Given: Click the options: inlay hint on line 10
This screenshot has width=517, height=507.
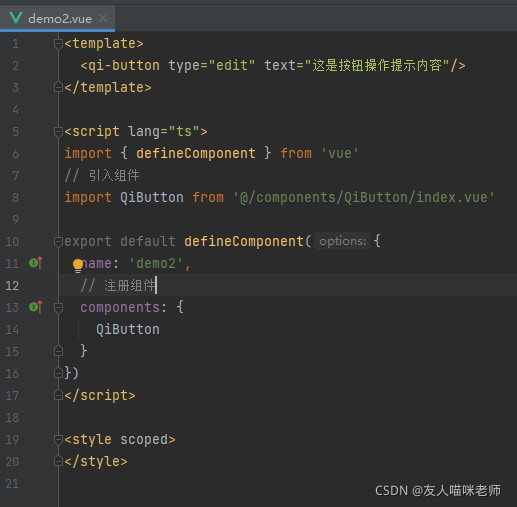Looking at the screenshot, I should pyautogui.click(x=342, y=241).
